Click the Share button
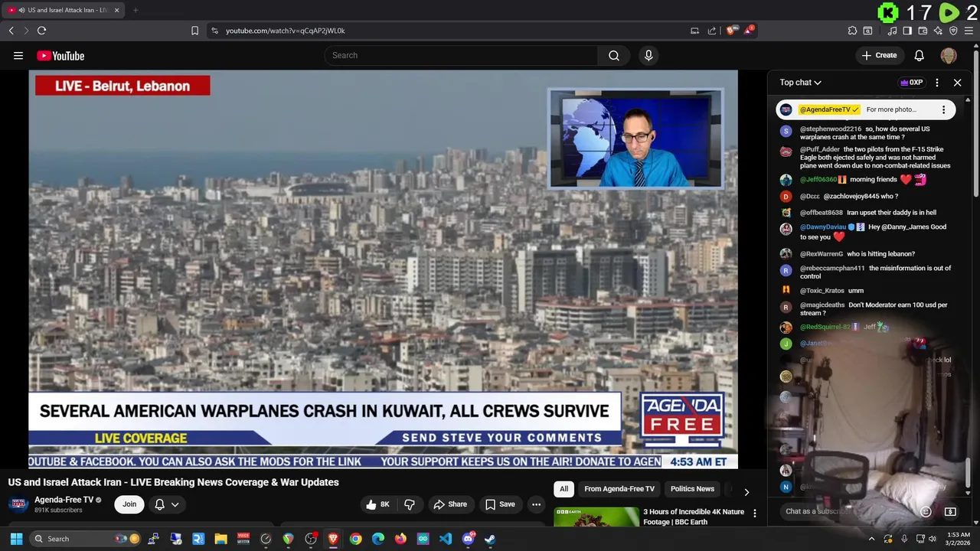This screenshot has height=551, width=980. click(450, 504)
